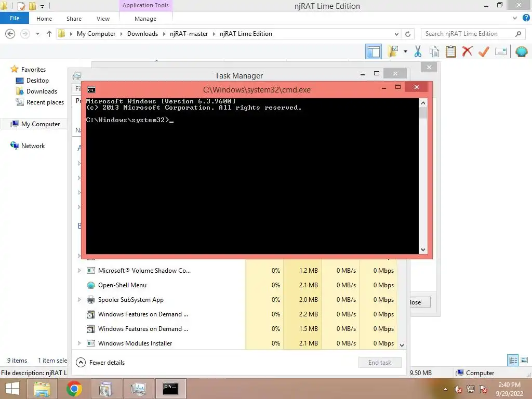The width and height of the screenshot is (532, 399).
Task: Click New Folder quick access toolbar icon
Action: pos(32,6)
